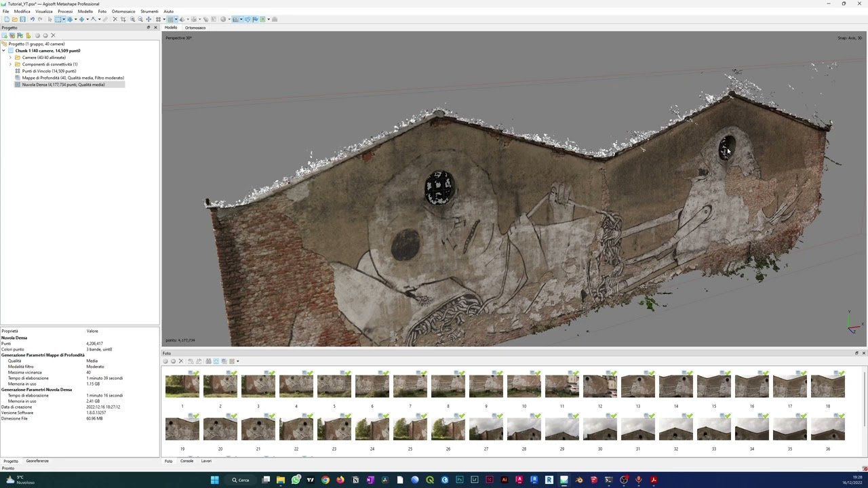The image size is (868, 488).
Task: Select the Rectangle selection tool
Action: (x=58, y=19)
